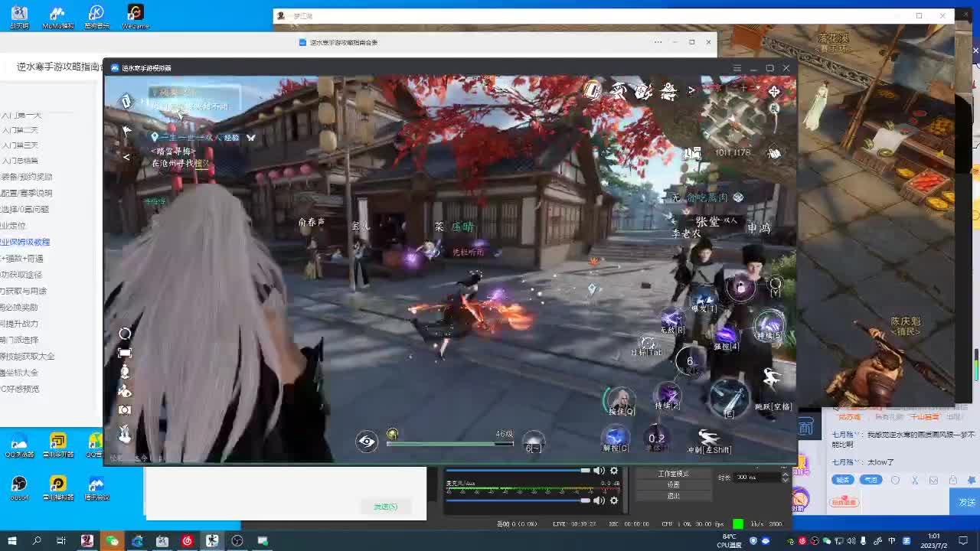Open Windows taskbar search
This screenshot has width=980, height=551.
pos(37,541)
